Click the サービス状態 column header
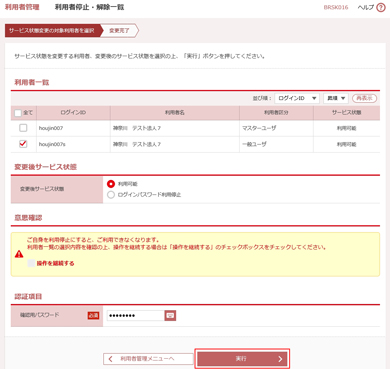This screenshot has height=369, width=390. [347, 113]
